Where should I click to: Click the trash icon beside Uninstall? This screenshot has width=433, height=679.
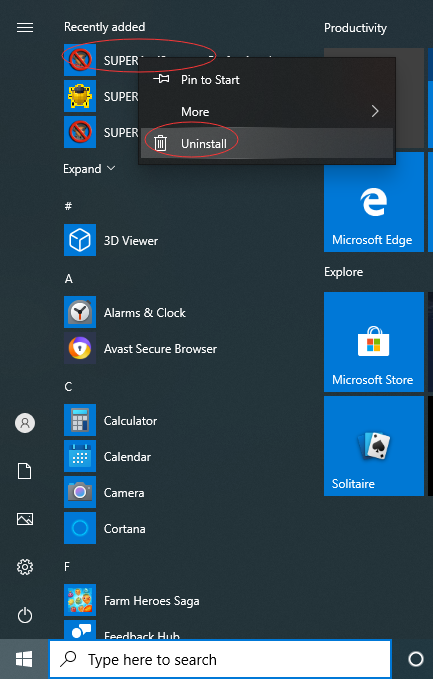click(x=161, y=143)
